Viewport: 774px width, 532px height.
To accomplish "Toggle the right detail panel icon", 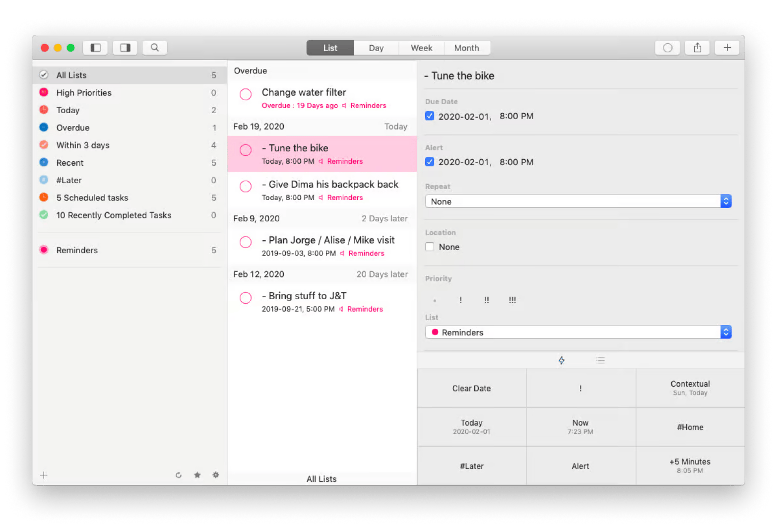I will point(125,48).
